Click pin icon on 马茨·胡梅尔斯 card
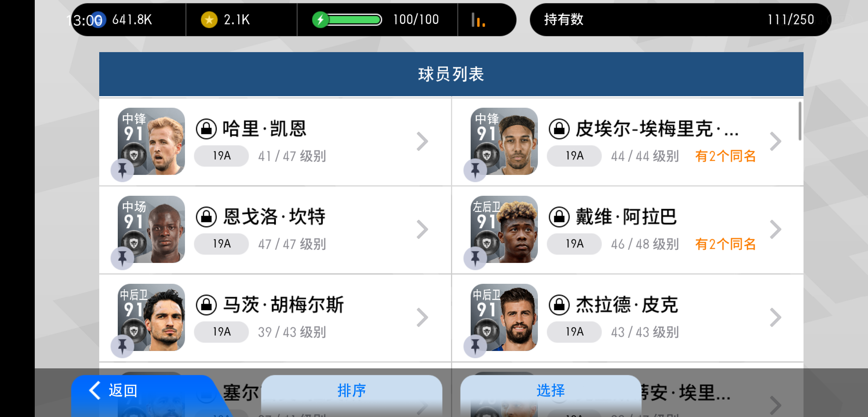 click(x=122, y=346)
